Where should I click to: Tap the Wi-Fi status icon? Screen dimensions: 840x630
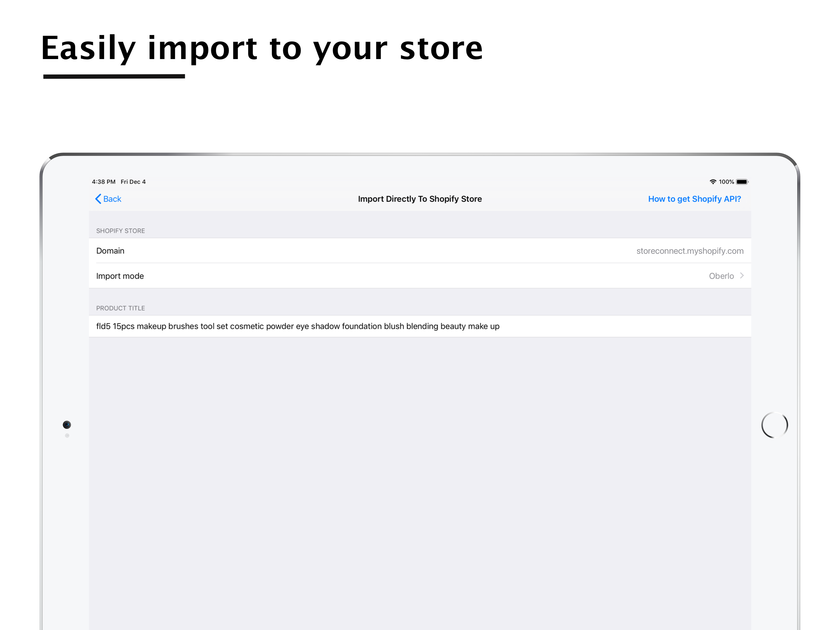coord(712,181)
